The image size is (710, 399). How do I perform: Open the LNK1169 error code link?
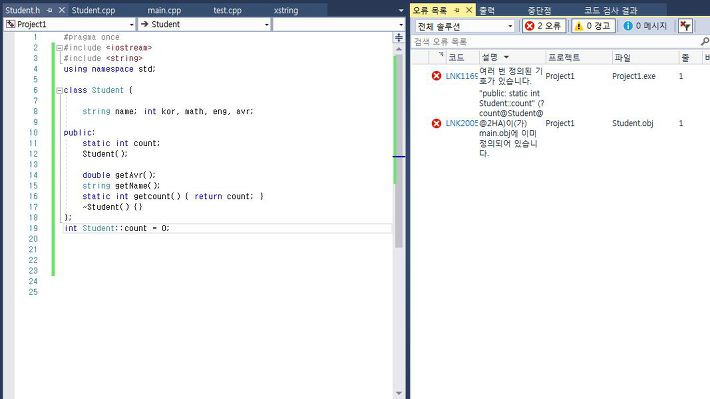point(461,76)
